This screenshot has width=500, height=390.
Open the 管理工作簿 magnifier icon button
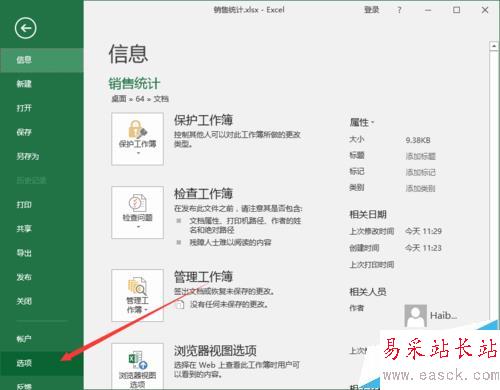(137, 295)
